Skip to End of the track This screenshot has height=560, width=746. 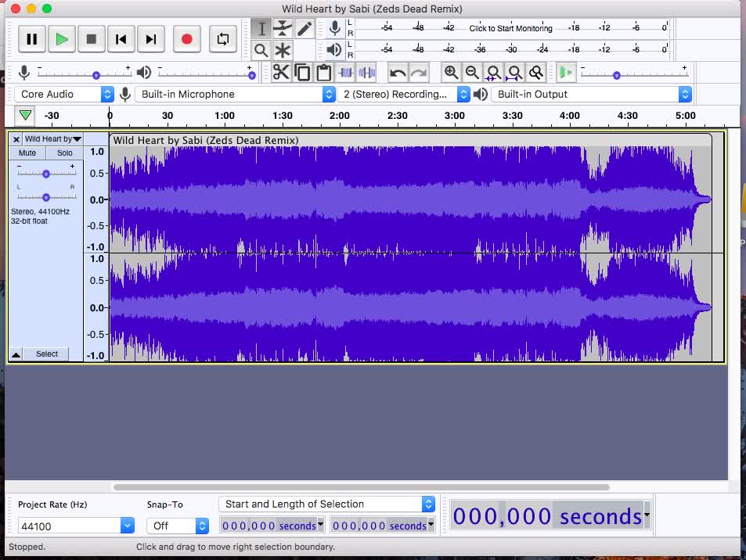pyautogui.click(x=151, y=39)
